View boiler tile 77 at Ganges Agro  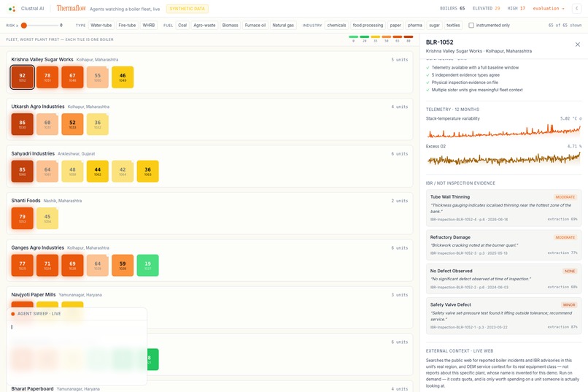pos(23,265)
